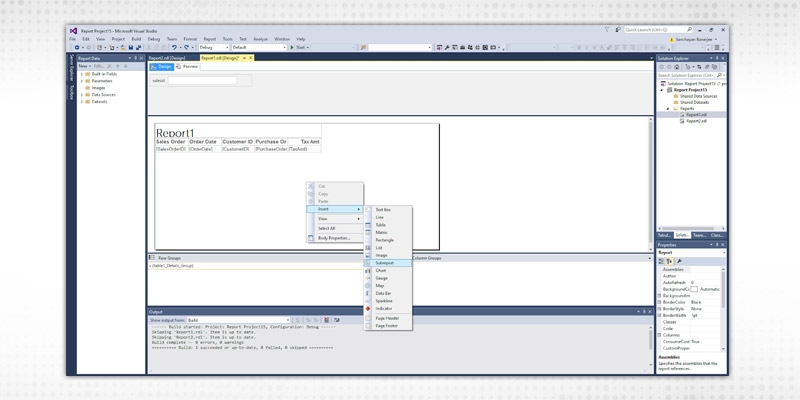
Task: Expand the Built-in Fields node
Action: (81, 74)
